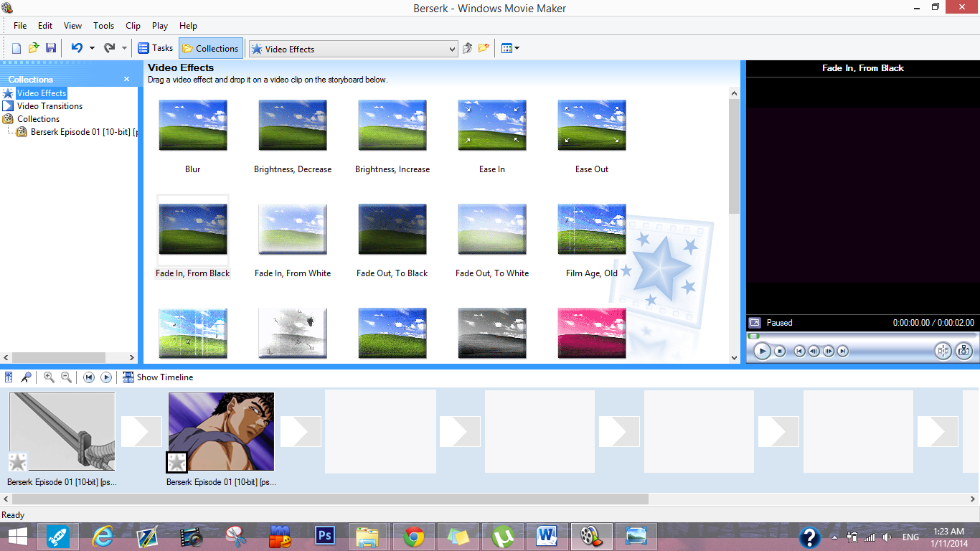980x551 pixels.
Task: Open the Edit menu
Action: click(45, 25)
